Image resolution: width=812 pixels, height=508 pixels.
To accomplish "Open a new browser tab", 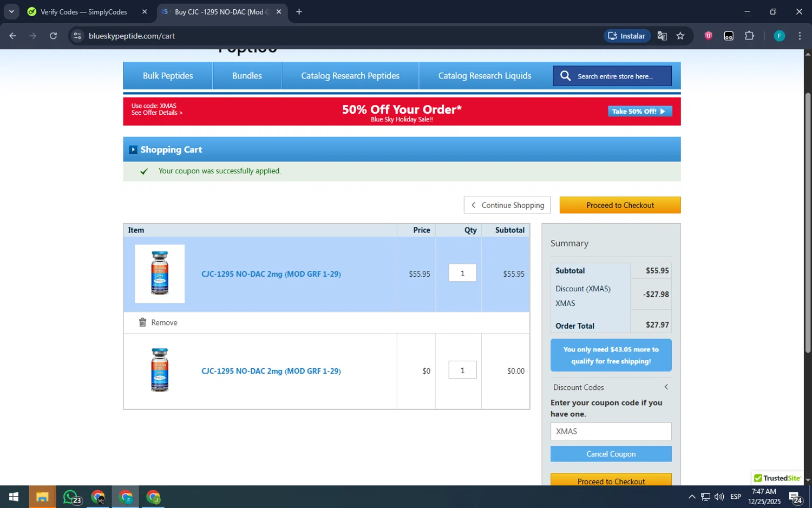I will click(x=299, y=11).
